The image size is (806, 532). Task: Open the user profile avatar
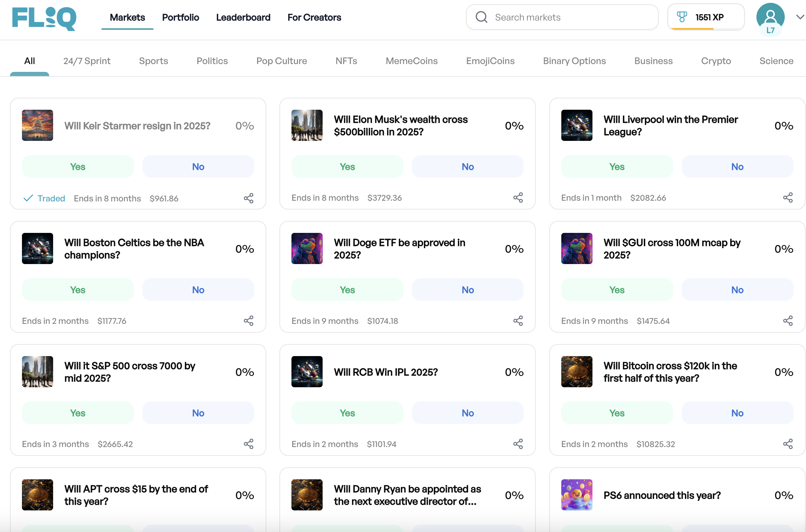pos(770,17)
